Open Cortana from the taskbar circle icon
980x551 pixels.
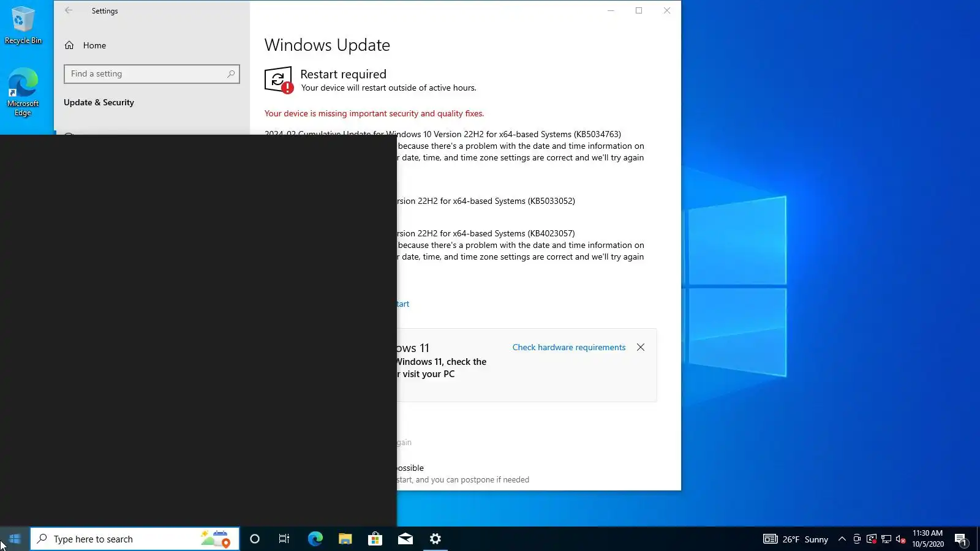point(255,539)
